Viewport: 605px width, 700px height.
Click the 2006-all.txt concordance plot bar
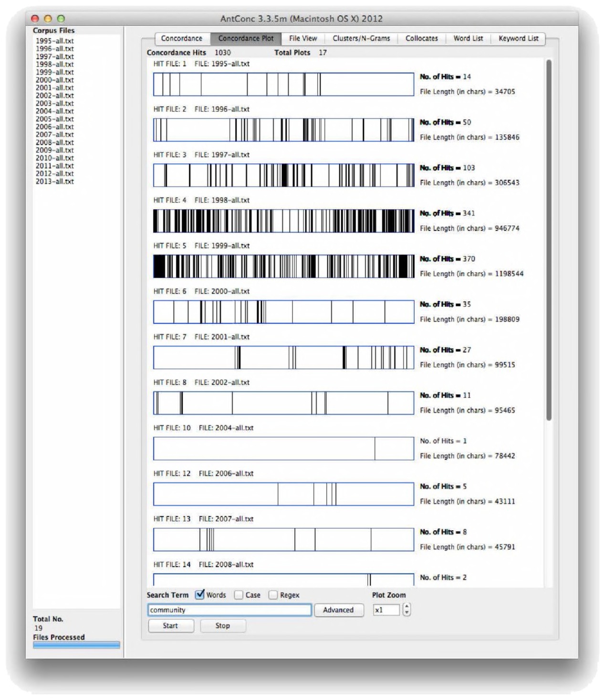point(283,494)
